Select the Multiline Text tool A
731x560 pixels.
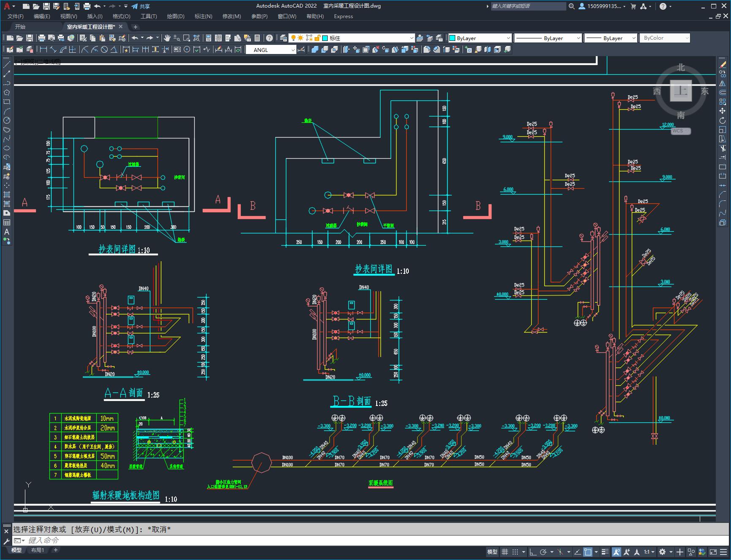(x=7, y=232)
